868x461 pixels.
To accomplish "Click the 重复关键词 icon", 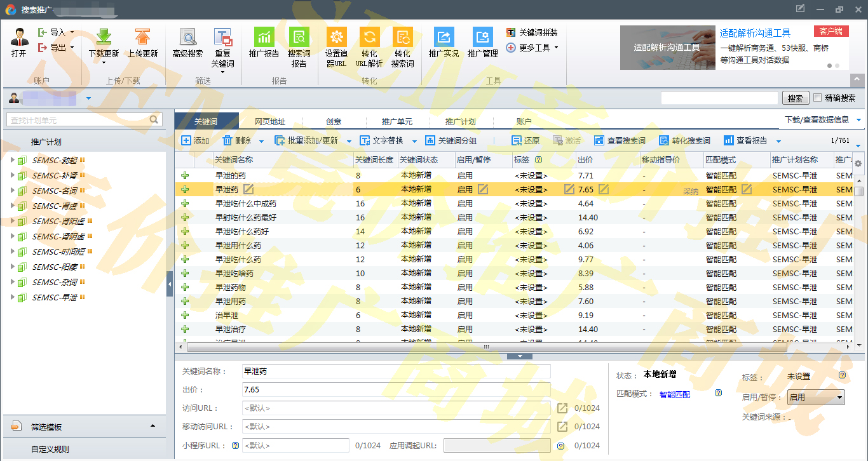I will 222,37.
